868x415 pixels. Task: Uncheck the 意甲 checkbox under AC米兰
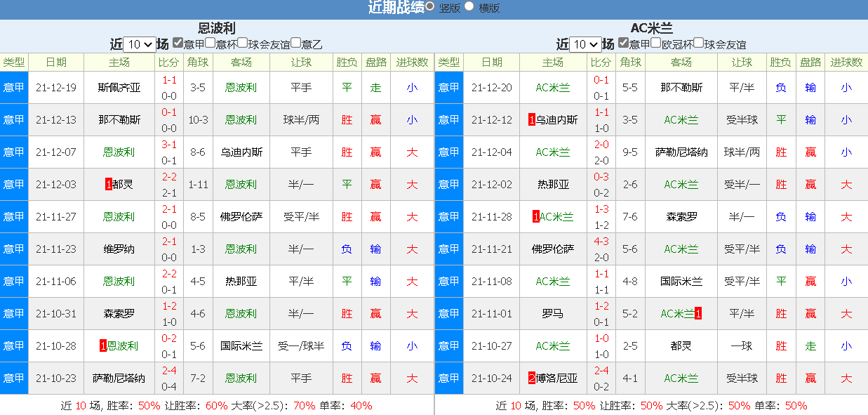pyautogui.click(x=624, y=43)
